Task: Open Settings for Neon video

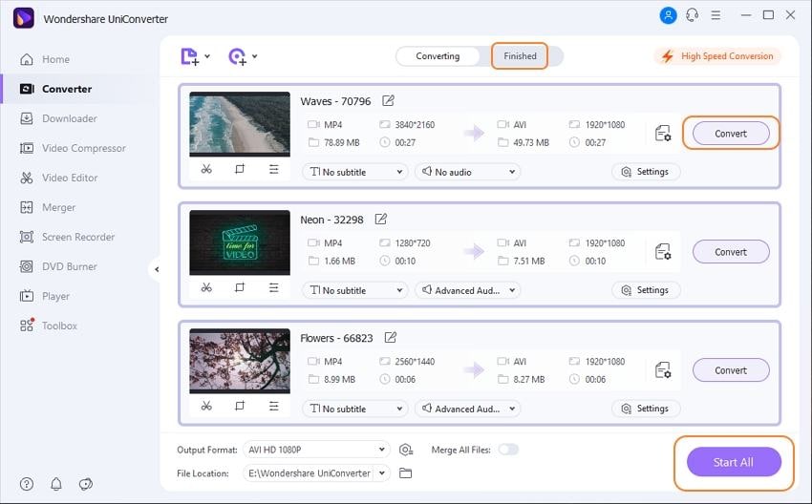Action: (x=645, y=290)
